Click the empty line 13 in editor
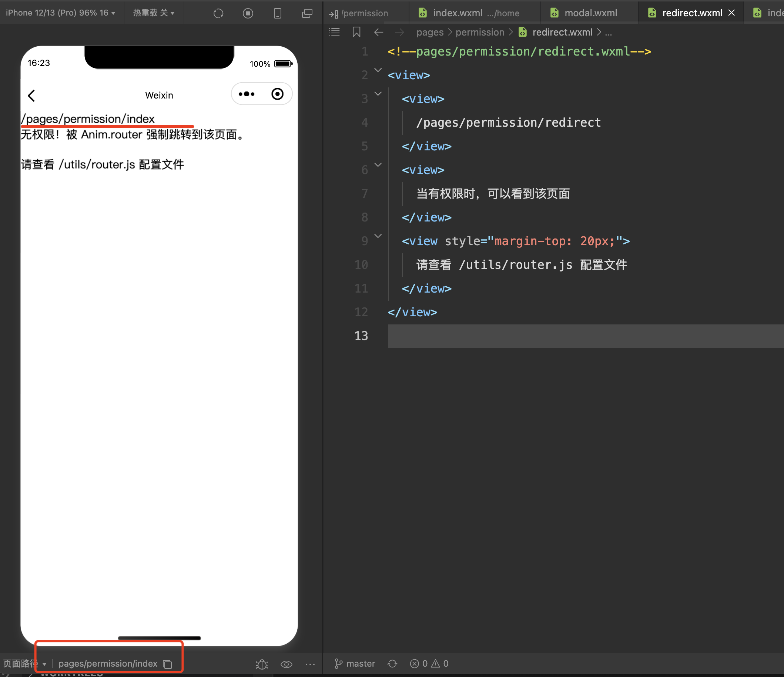This screenshot has width=784, height=677. coord(585,336)
